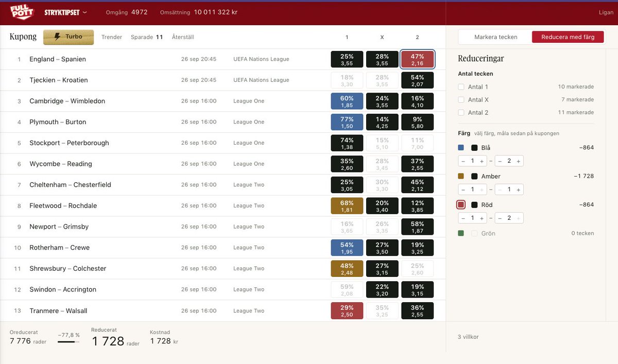Click the 3 villkor status text

(468, 337)
